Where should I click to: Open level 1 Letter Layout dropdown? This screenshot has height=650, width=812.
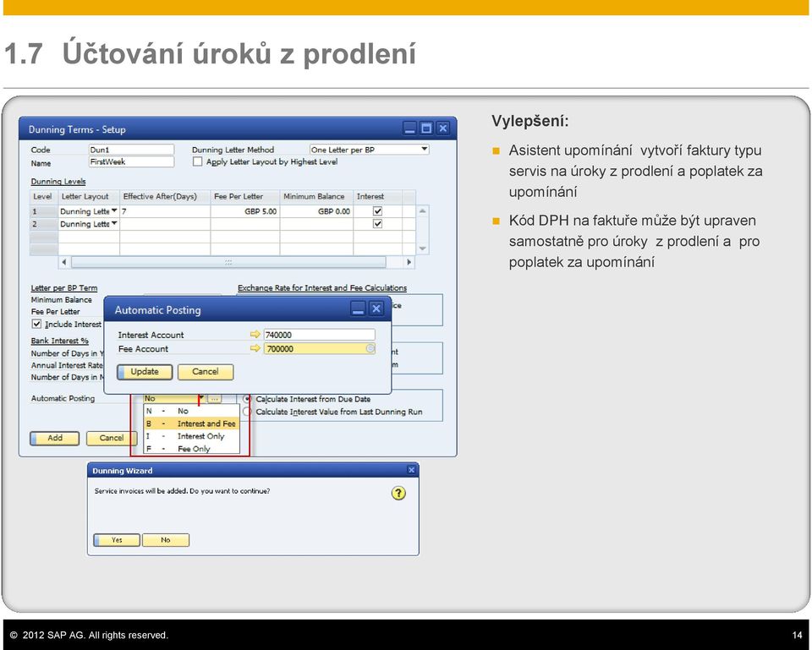(114, 210)
